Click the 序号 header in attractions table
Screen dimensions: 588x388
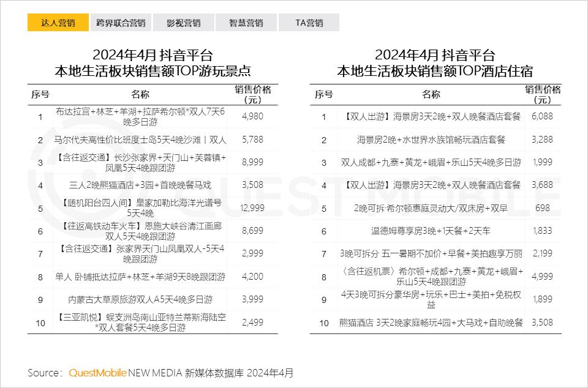pos(40,94)
